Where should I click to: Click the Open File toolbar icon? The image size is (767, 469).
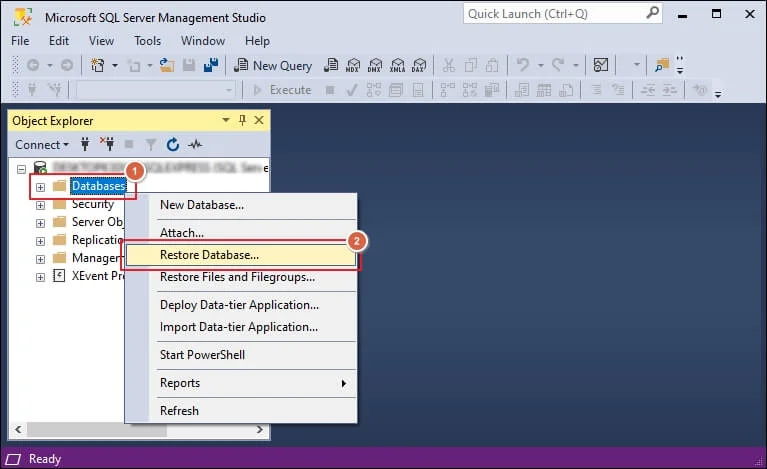coord(167,65)
